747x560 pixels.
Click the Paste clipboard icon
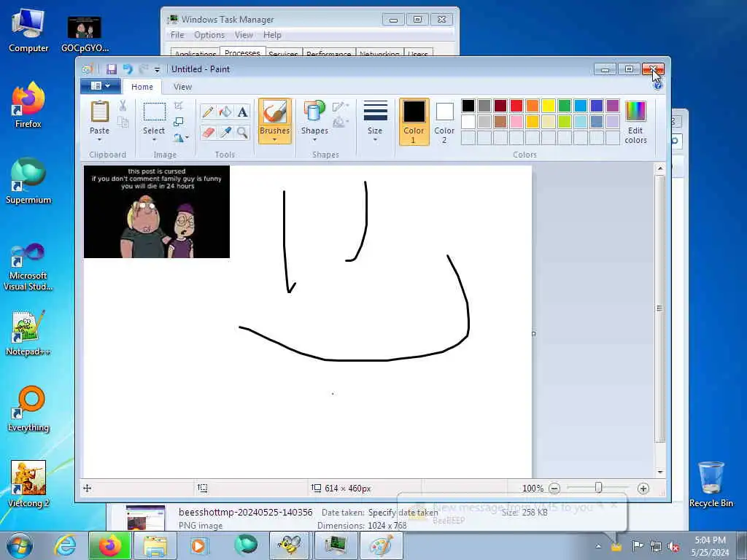99,112
